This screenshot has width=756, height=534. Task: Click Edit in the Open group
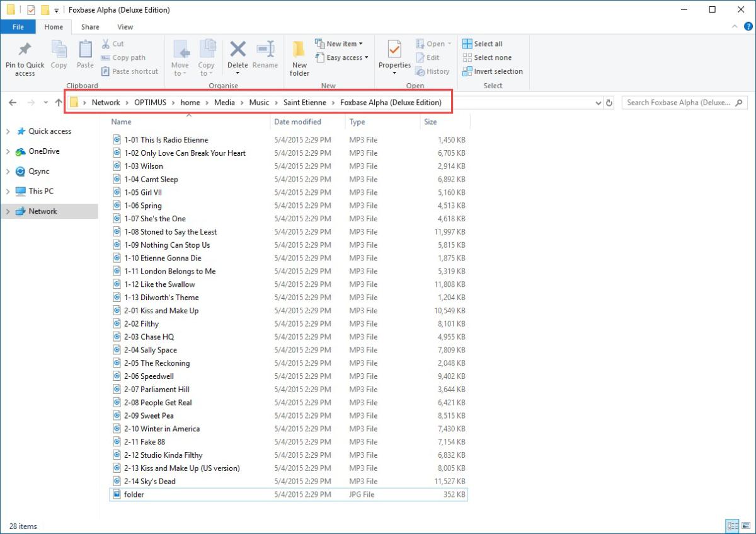(x=428, y=58)
